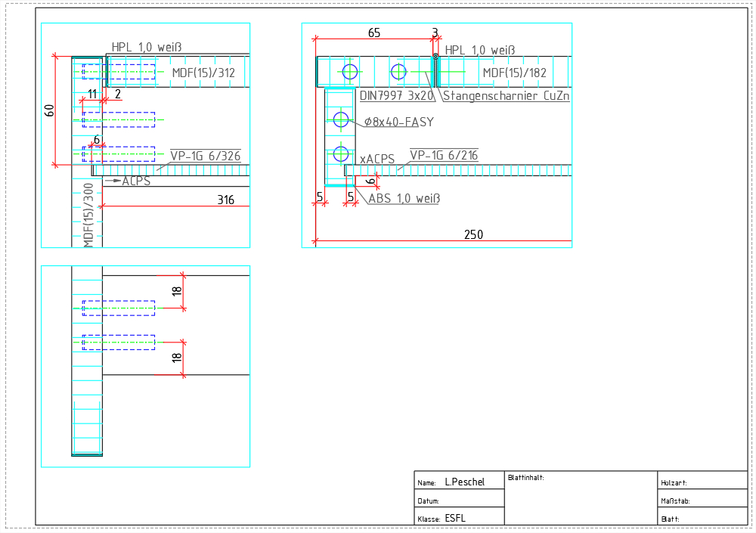This screenshot has height=533, width=756.
Task: Select the 316 dimension text
Action: (x=225, y=200)
